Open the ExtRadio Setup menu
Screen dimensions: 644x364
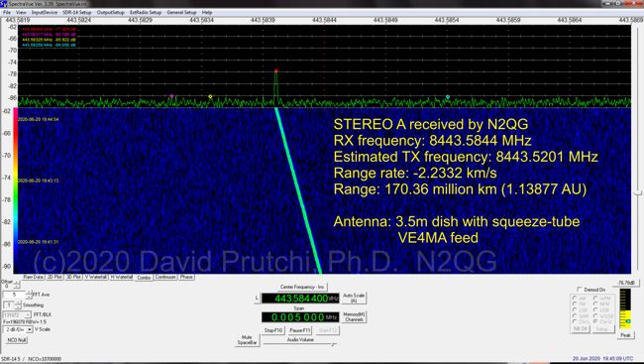pos(146,12)
